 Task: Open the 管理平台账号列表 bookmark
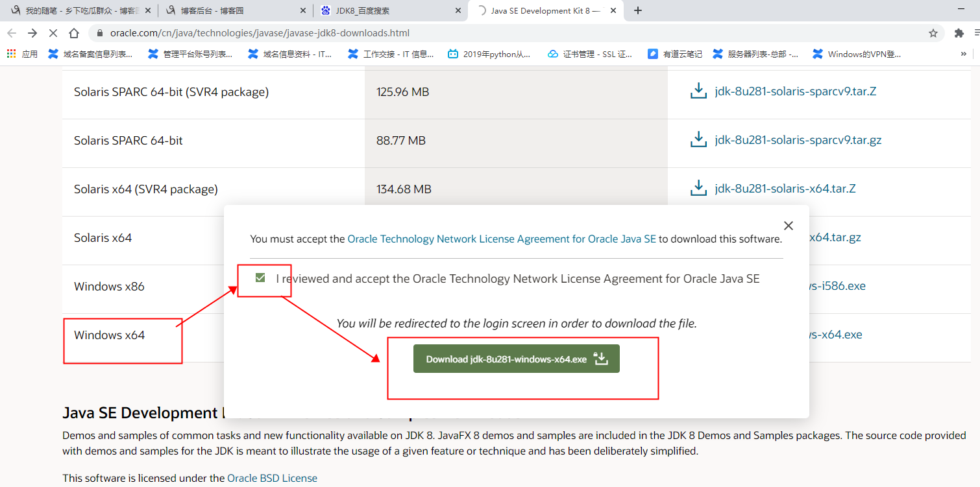[x=190, y=54]
